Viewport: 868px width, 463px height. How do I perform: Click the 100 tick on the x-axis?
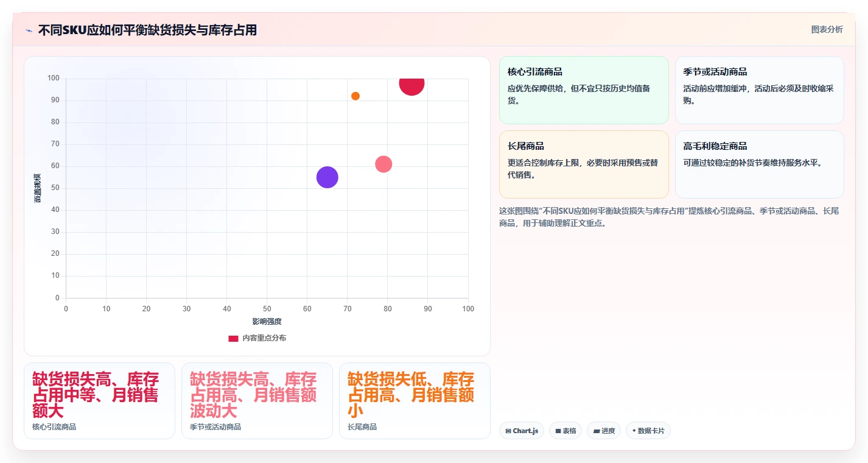pyautogui.click(x=468, y=309)
